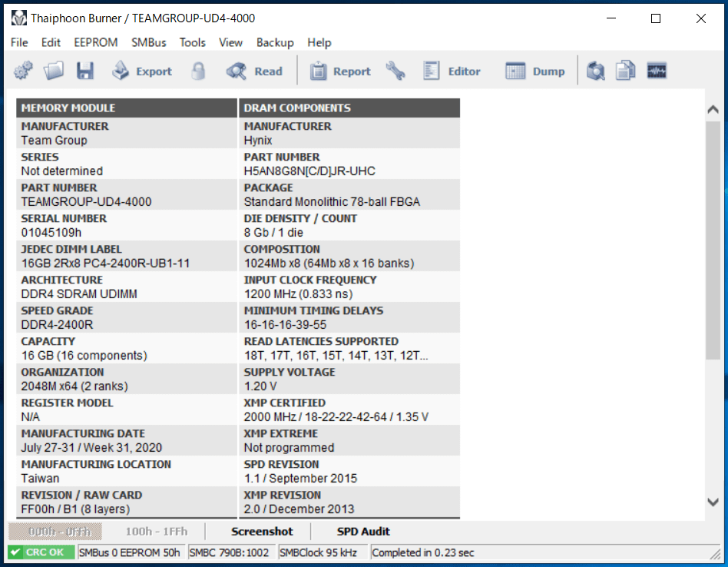The image size is (728, 567).
Task: Click the Screenshot button at bottom
Action: [x=262, y=532]
